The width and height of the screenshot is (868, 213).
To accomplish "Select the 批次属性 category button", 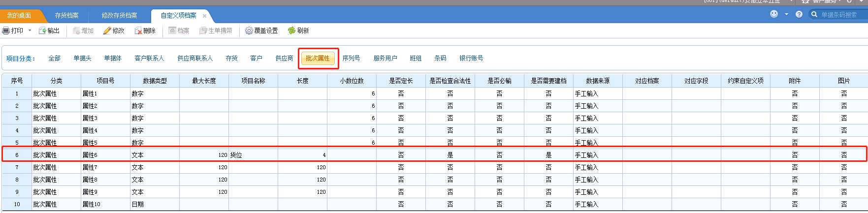I will tap(318, 58).
